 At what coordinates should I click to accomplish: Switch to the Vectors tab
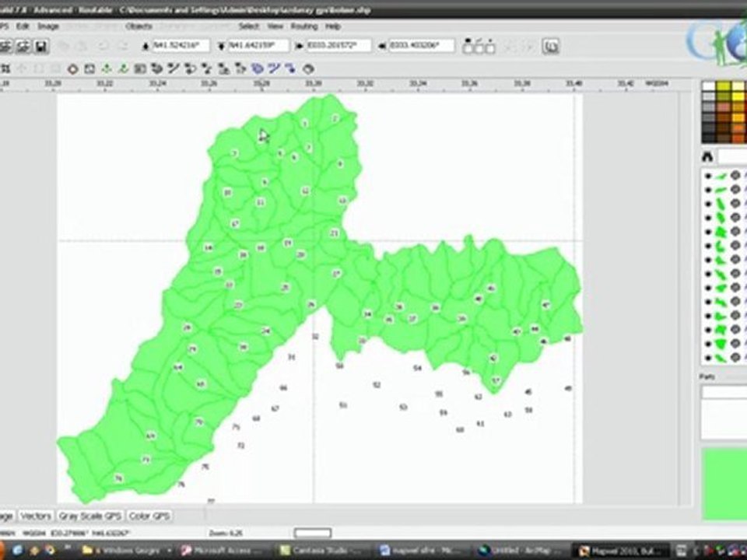(36, 516)
